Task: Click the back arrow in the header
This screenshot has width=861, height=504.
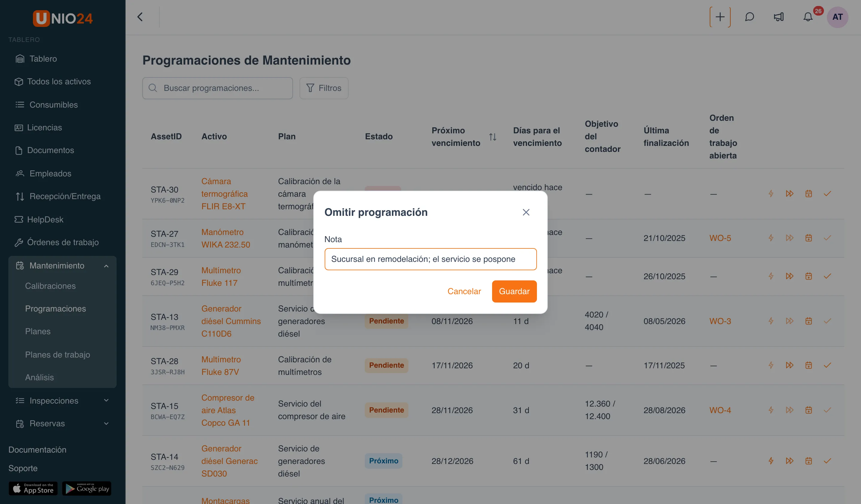Action: 140,17
